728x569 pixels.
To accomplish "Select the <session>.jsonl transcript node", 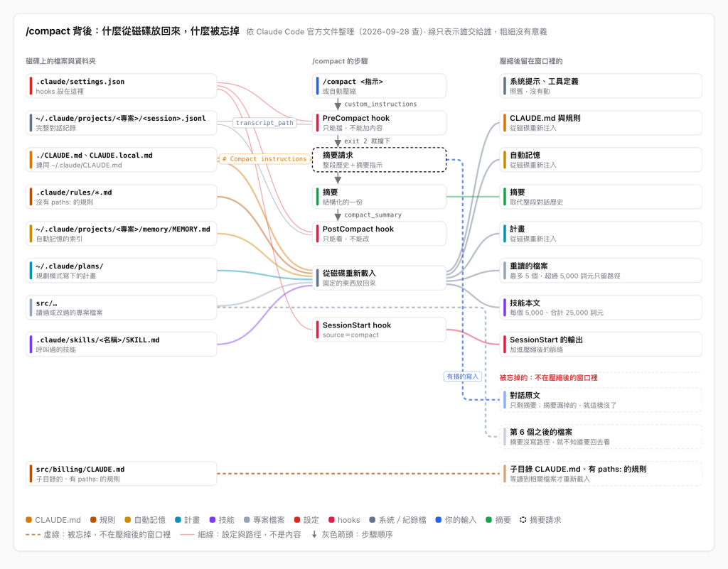I will [121, 122].
